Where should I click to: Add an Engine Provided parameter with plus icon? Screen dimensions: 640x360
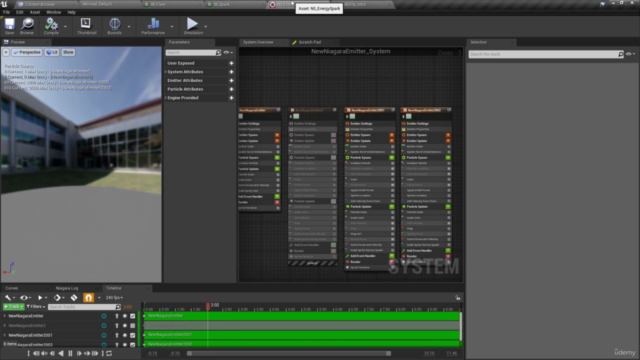pos(231,98)
